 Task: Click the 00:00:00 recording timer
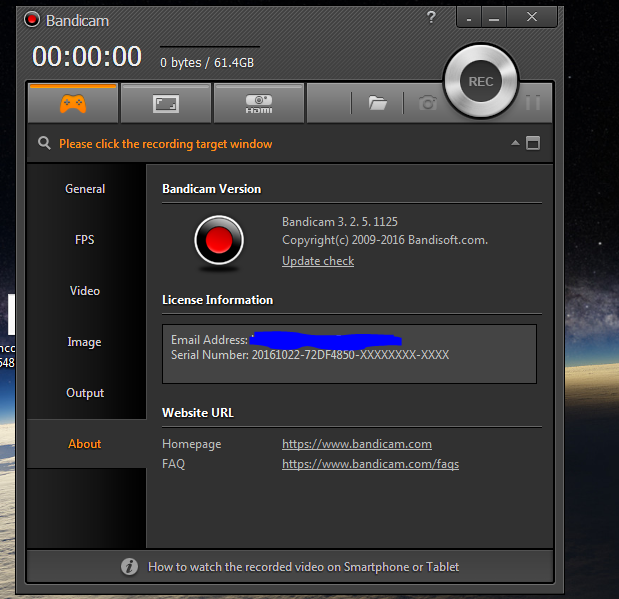(x=86, y=56)
